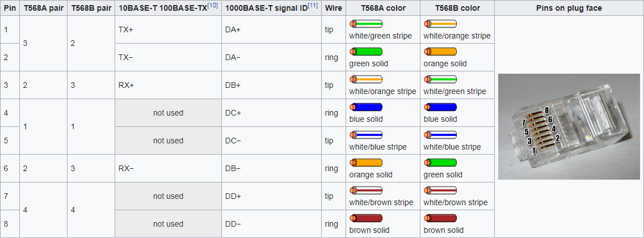Click the T568B white/brown stripe wire image
Viewport: 644px width, 238px height.
(440, 190)
